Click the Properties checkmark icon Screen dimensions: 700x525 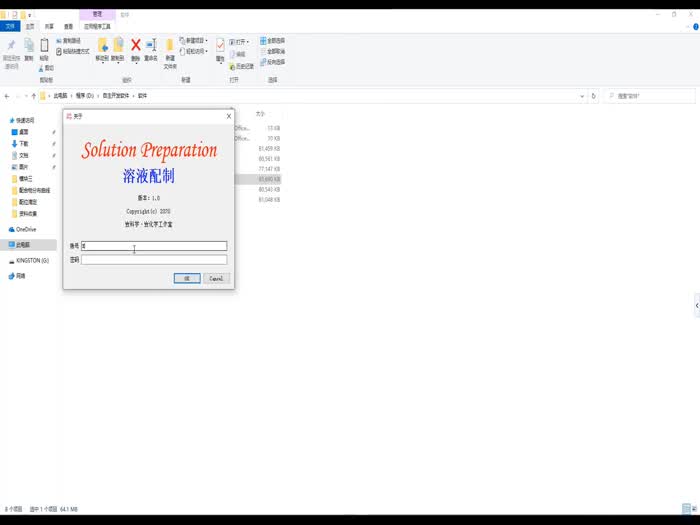220,46
